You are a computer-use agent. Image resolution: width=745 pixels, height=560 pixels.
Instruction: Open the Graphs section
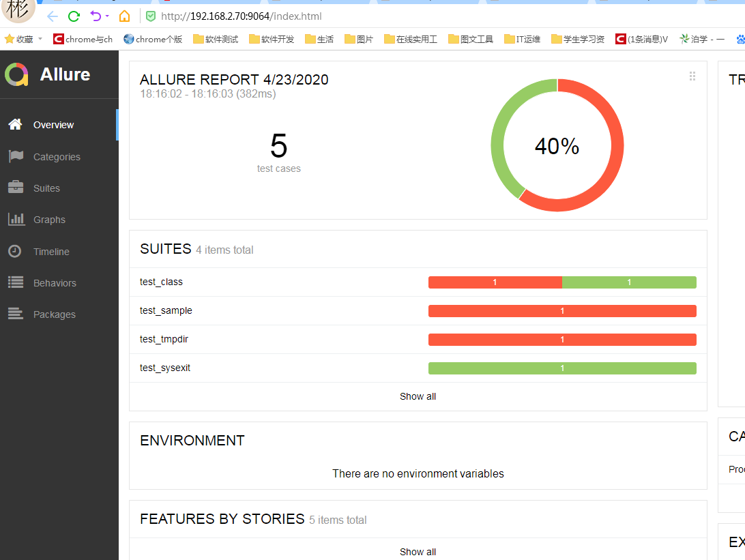tap(59, 220)
